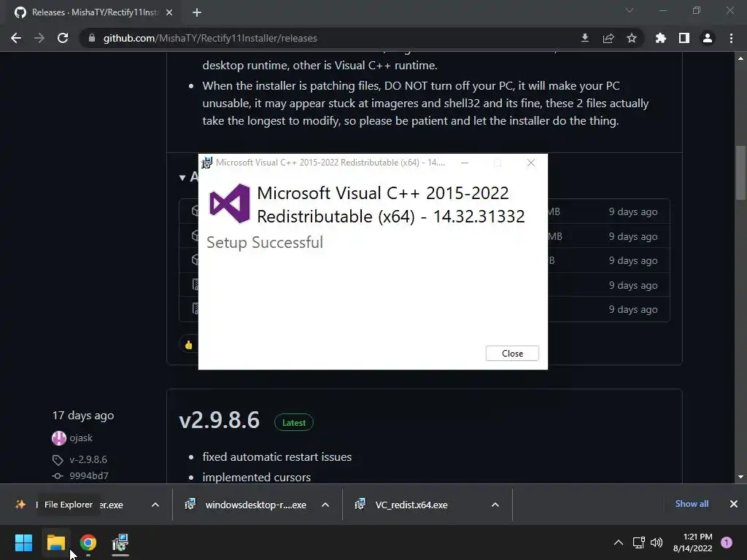
Task: Open the Chrome profile menu
Action: (708, 38)
